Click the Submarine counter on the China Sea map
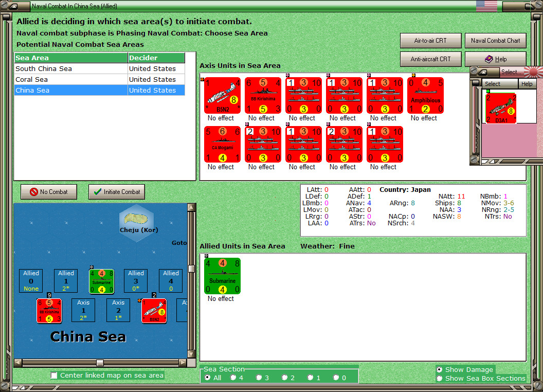This screenshot has height=392, width=543. click(x=101, y=281)
